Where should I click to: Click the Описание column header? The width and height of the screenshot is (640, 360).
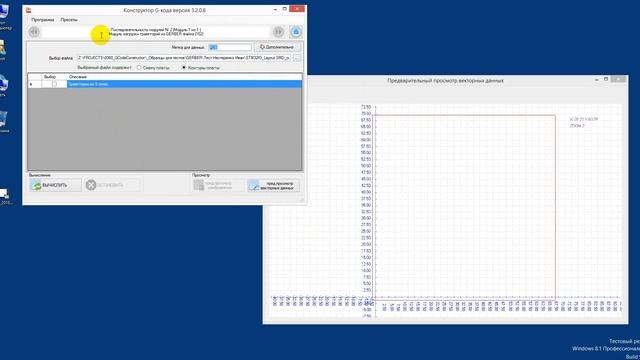[x=184, y=77]
